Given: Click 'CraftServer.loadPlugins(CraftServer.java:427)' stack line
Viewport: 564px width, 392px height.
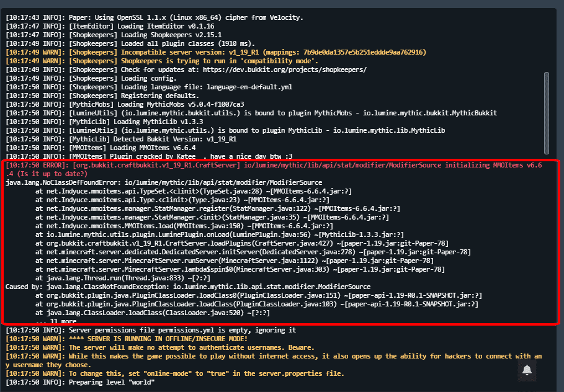Looking at the screenshot, I should pos(242,244).
